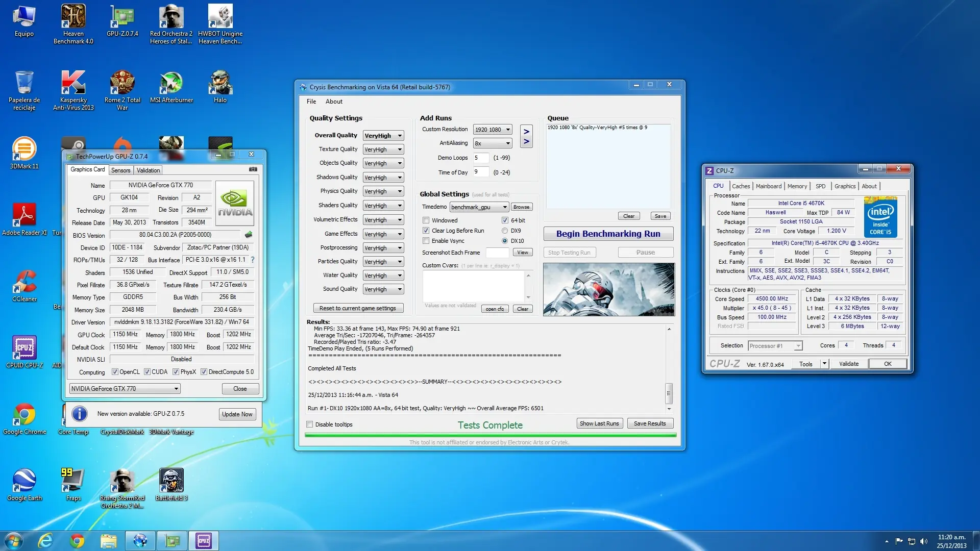
Task: Open the AntiAliasing dropdown
Action: (x=493, y=143)
